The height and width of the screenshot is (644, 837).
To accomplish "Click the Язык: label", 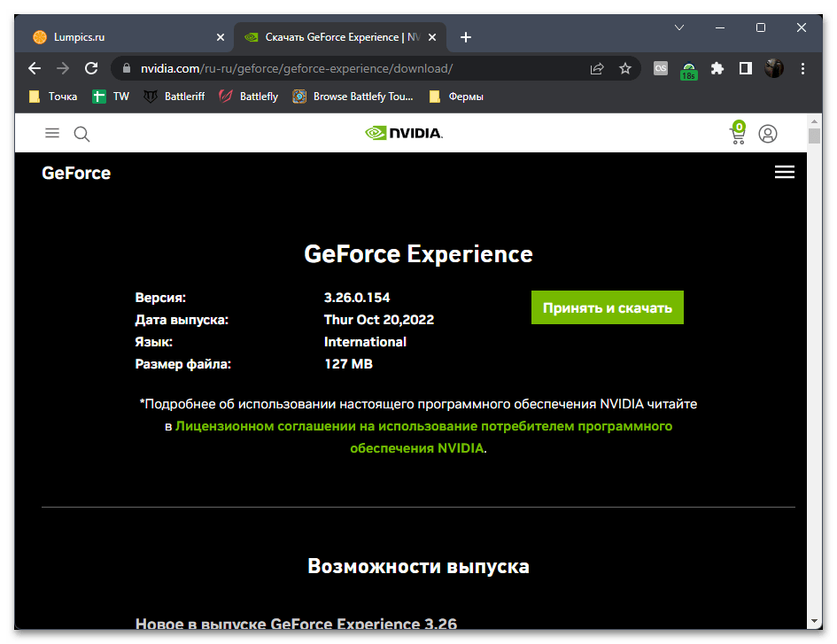I will click(x=154, y=342).
